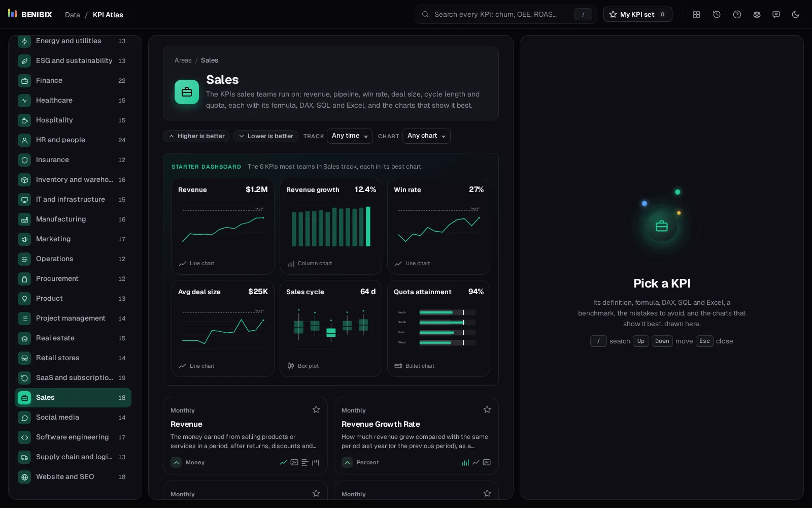Click the Sales briefcase icon in header card

pos(187,92)
